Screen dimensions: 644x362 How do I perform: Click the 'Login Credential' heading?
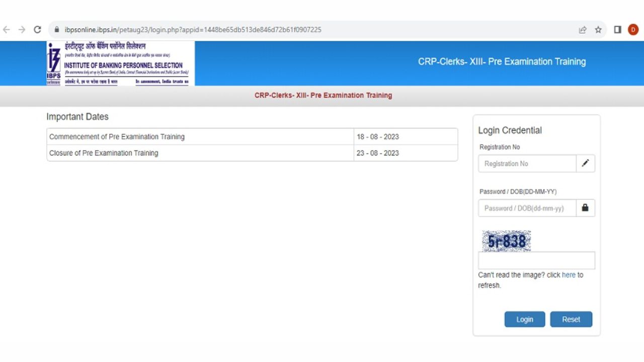tap(510, 130)
